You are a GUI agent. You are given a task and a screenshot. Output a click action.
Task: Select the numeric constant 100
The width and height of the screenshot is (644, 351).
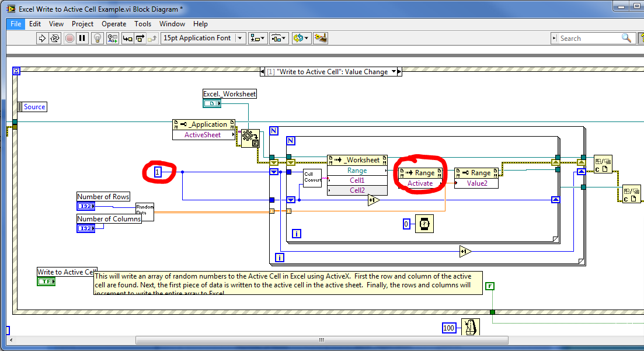click(449, 328)
